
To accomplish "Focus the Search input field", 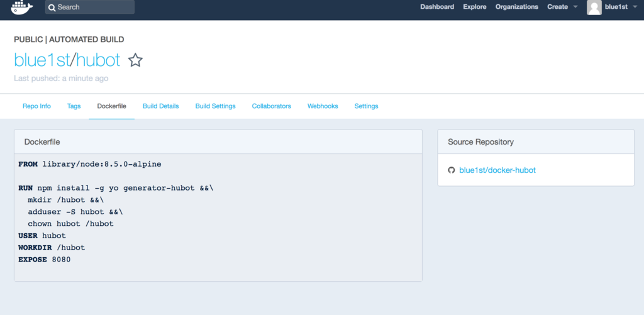I will [89, 7].
